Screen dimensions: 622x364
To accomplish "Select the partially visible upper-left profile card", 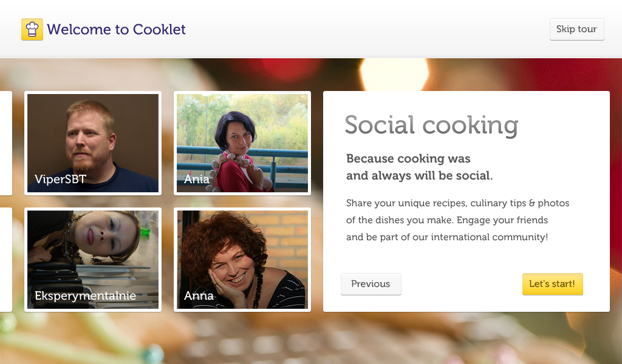I will tap(5, 143).
